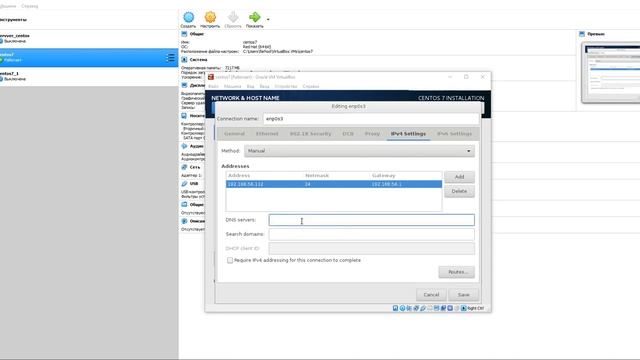The width and height of the screenshot is (640, 360).
Task: Select the netmask cell 24
Action: click(x=307, y=184)
